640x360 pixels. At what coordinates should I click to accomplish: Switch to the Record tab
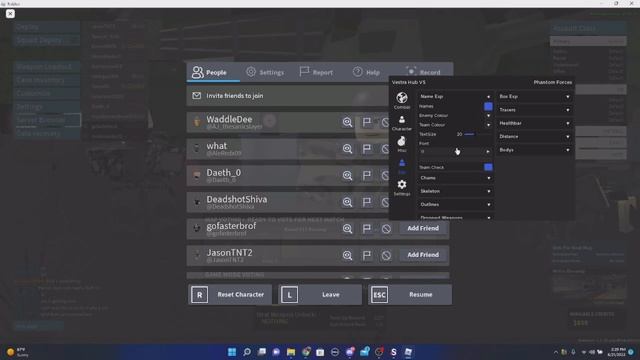coord(423,72)
